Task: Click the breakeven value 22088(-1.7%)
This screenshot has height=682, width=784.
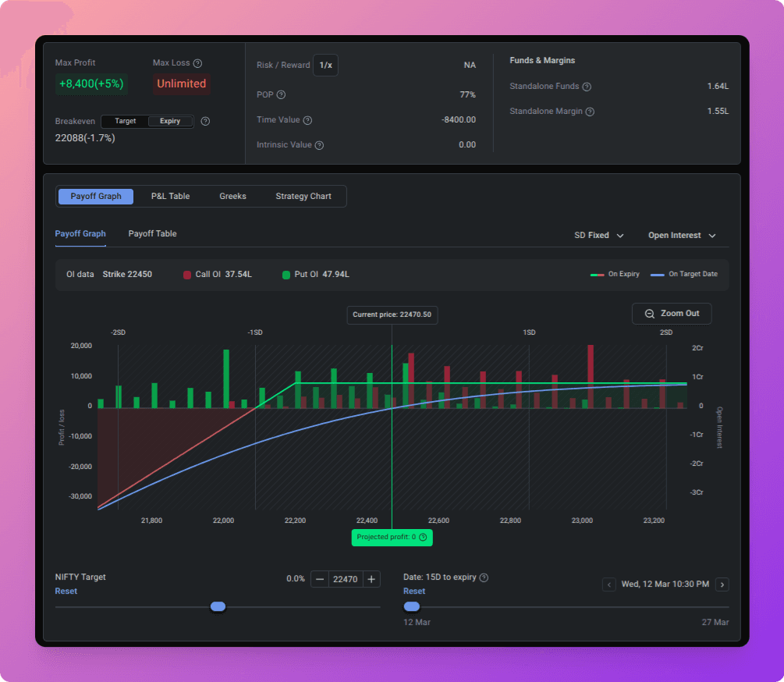Action: coord(85,138)
